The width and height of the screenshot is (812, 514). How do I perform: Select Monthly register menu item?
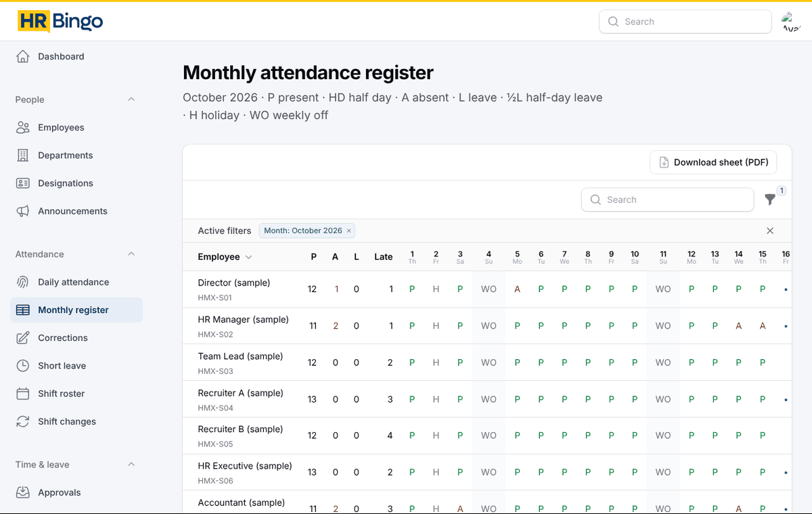[x=76, y=310]
